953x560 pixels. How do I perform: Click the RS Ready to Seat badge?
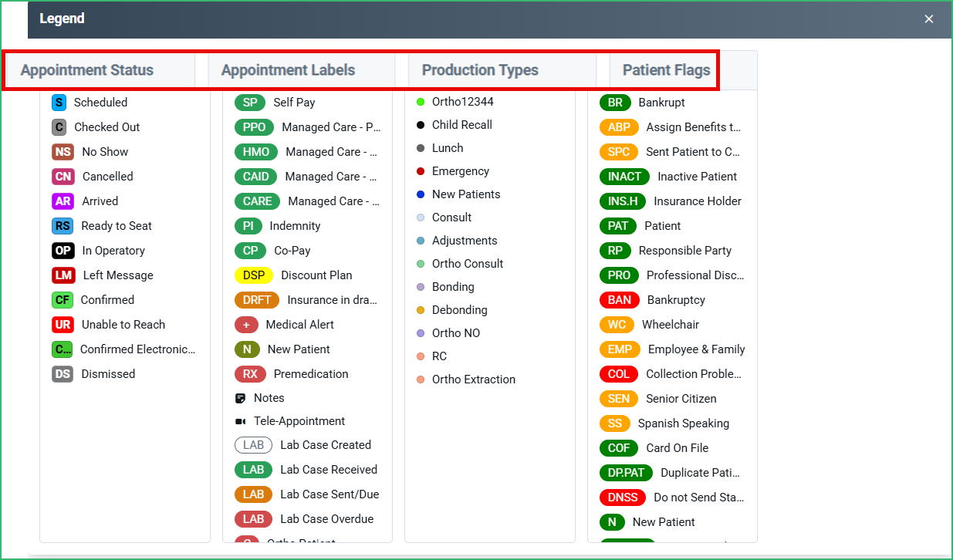coord(63,226)
